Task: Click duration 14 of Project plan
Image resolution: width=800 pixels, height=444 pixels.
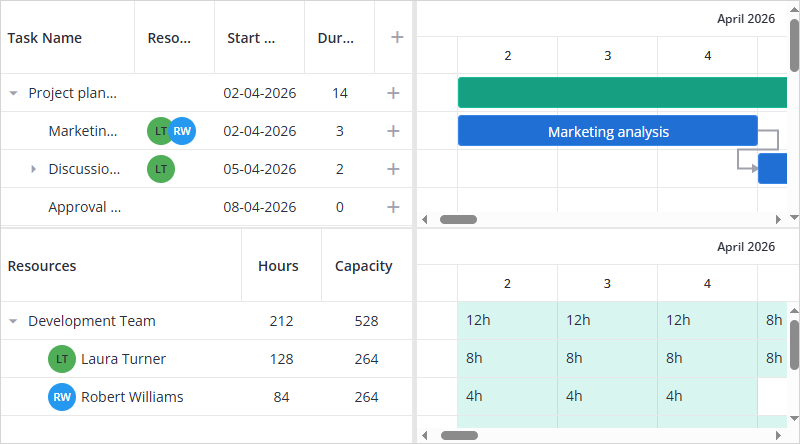Action: (x=340, y=93)
